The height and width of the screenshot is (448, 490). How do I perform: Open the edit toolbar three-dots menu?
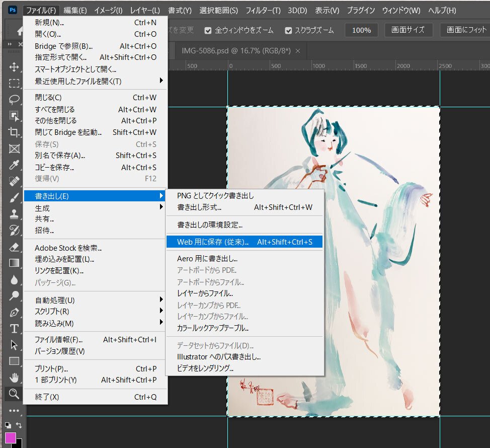[14, 410]
